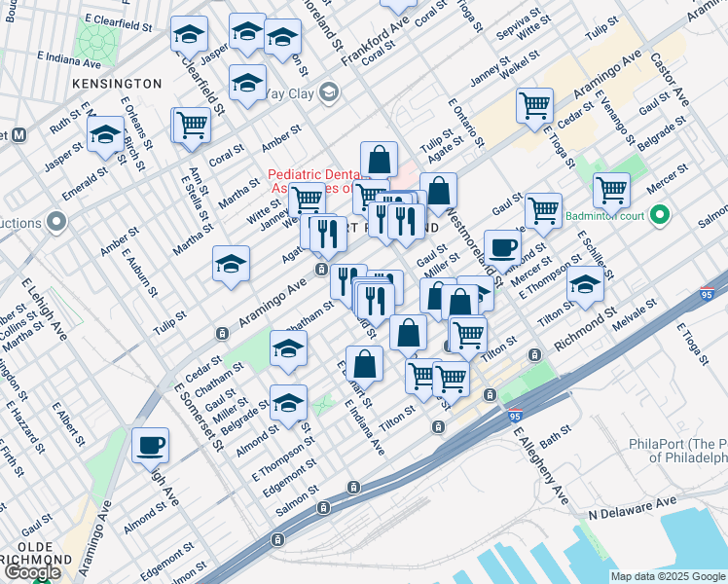Open the shopping cart marker left of Pediatric Dental
Viewport: 728px width, 584px height.
[x=307, y=201]
